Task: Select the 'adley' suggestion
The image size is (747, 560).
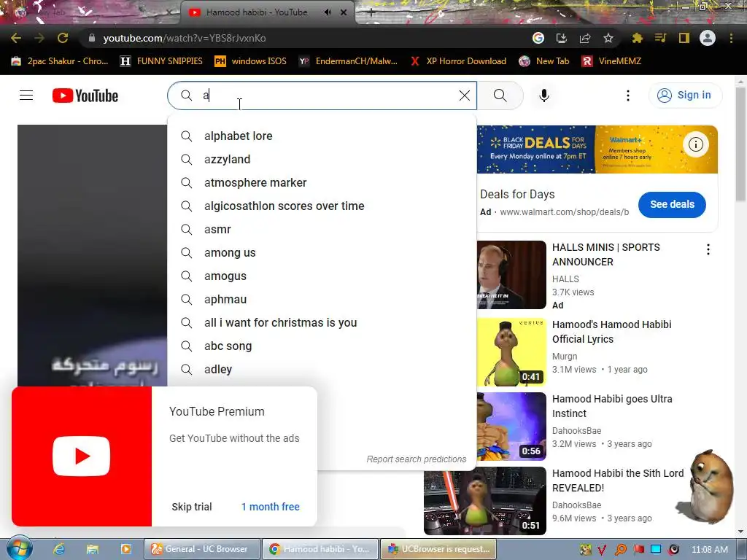Action: (x=322, y=370)
